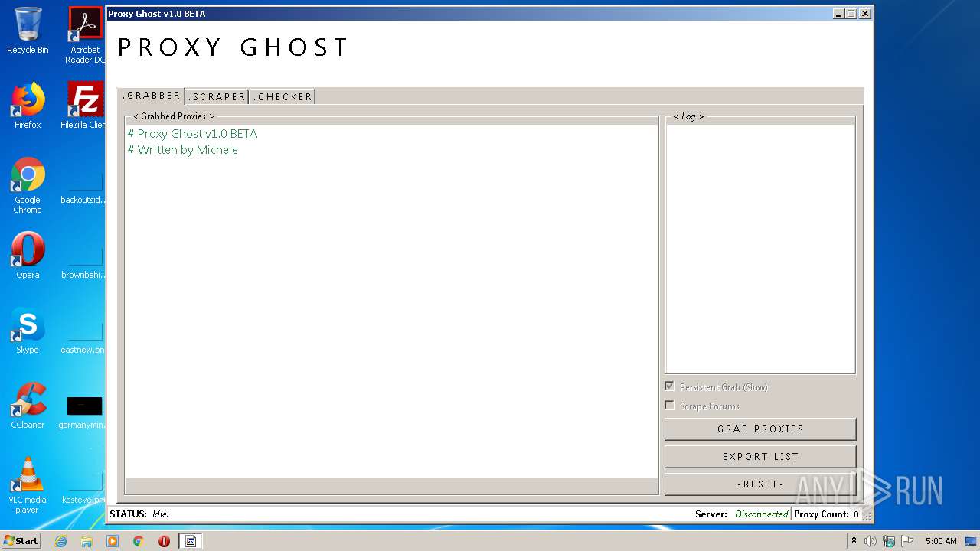Click the 'Disconnected' server status
The image size is (980, 551).
pyautogui.click(x=761, y=514)
